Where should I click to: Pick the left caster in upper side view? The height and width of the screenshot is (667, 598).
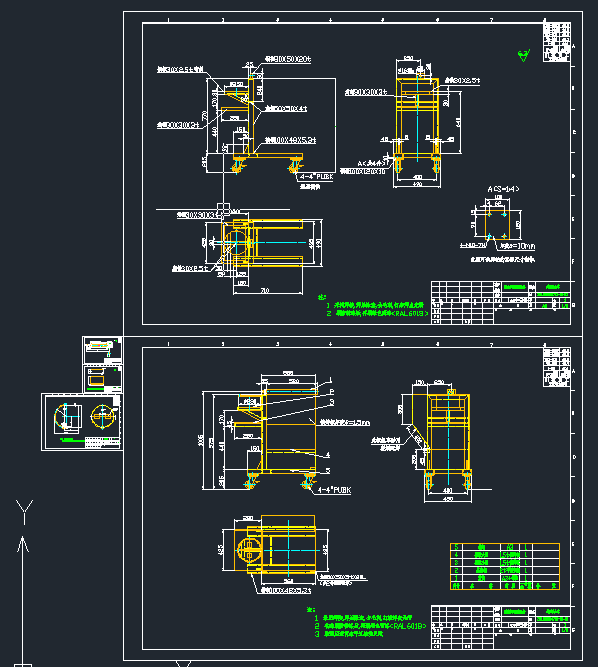coord(238,165)
